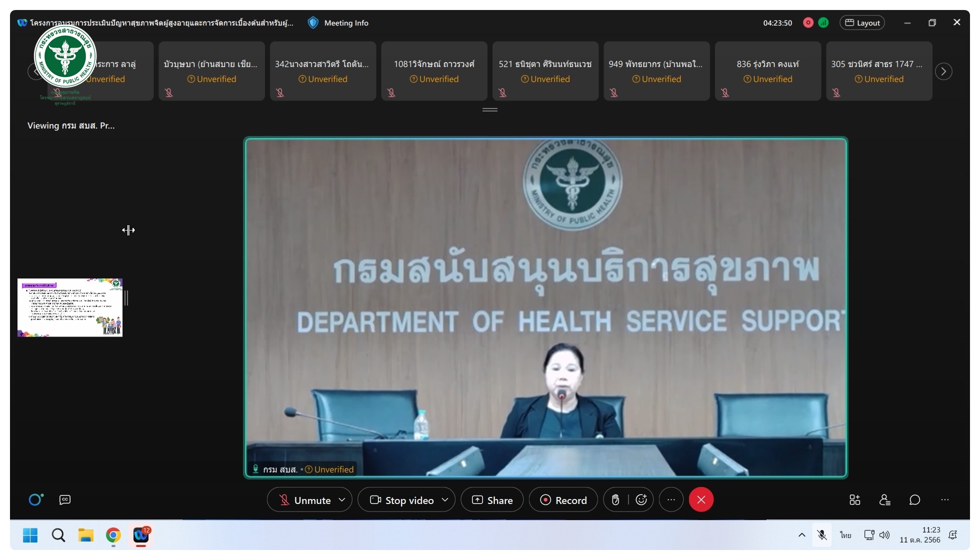The width and height of the screenshot is (980, 560).
Task: Show previous participants in filmstrip
Action: [35, 71]
